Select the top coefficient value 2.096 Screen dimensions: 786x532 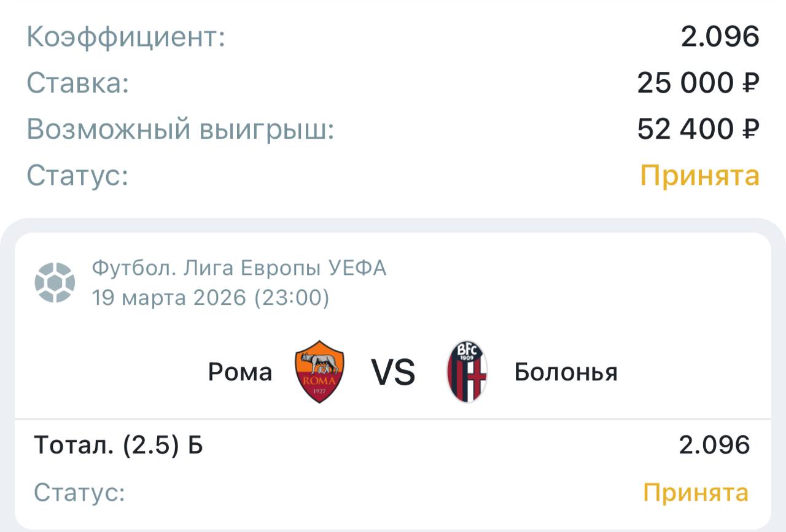tap(720, 37)
